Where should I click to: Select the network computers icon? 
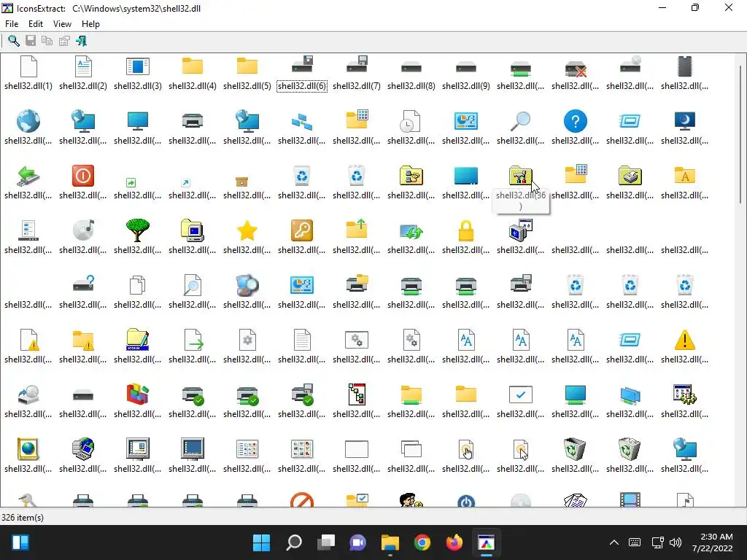[x=302, y=122]
